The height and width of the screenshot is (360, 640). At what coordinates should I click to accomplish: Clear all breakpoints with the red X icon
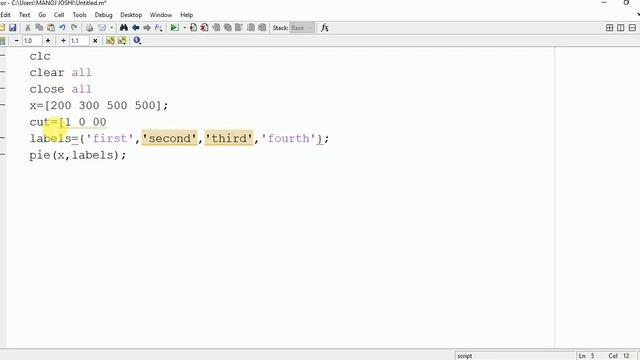(204, 28)
